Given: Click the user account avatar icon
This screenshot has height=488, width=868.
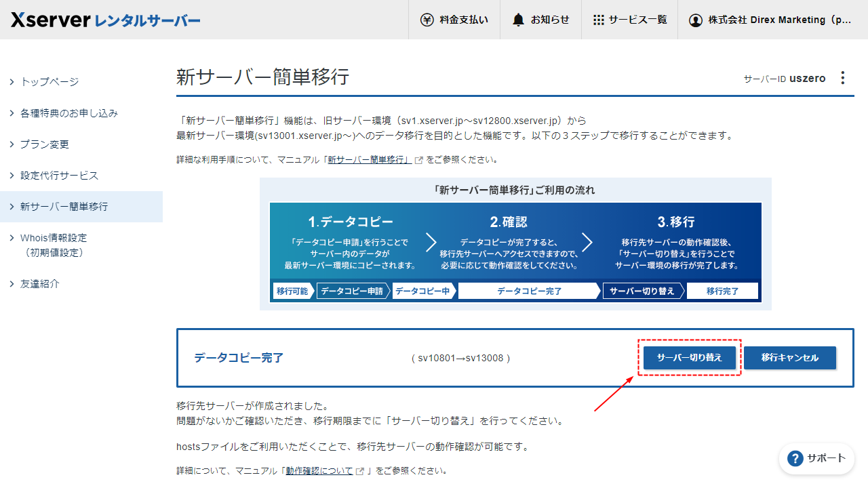Looking at the screenshot, I should pyautogui.click(x=695, y=20).
